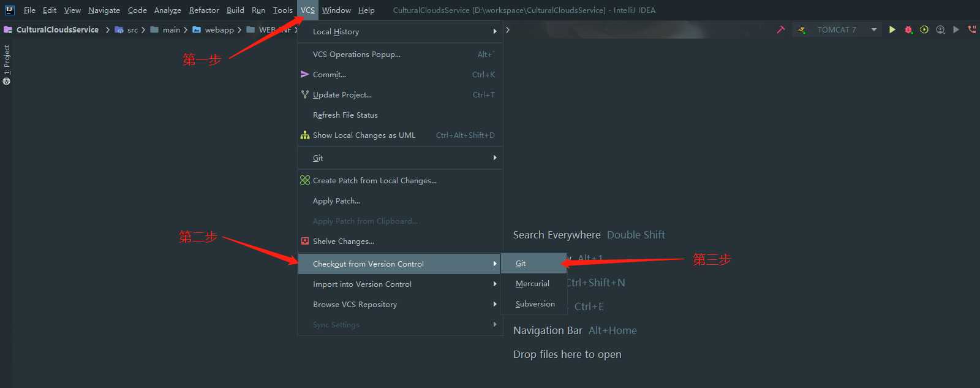Click the breadcrumb chevron right of VCS menu
The image size is (980, 388).
[508, 29]
